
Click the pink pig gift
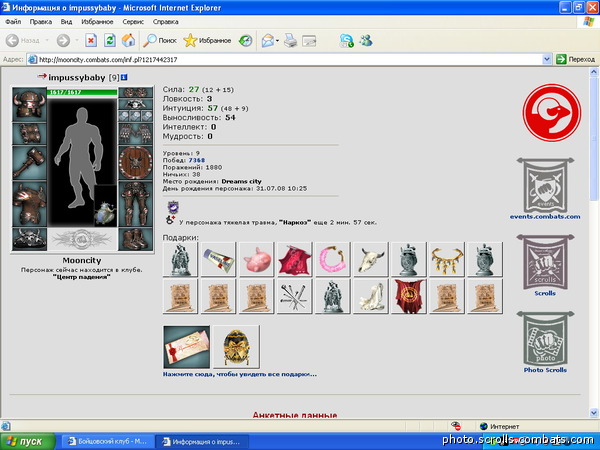click(256, 259)
